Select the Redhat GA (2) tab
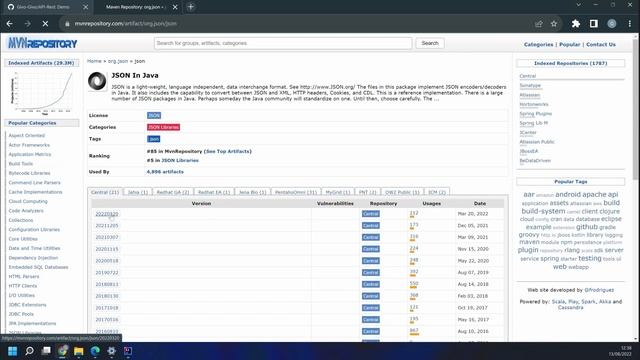 click(x=173, y=192)
